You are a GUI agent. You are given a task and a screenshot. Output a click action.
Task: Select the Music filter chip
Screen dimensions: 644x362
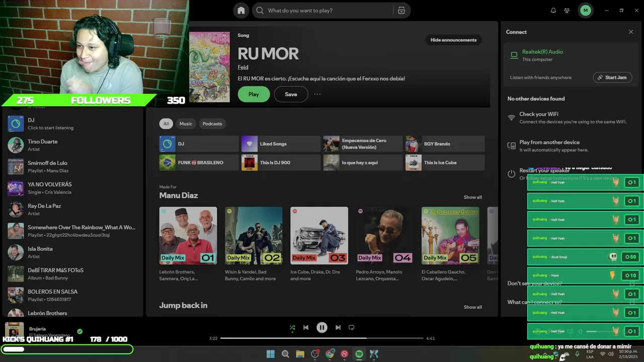(x=186, y=124)
